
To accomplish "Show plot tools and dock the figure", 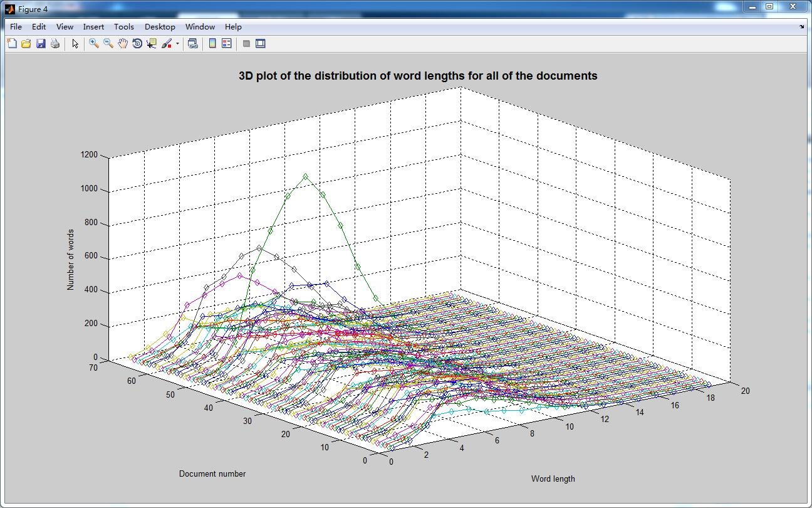I will (261, 43).
